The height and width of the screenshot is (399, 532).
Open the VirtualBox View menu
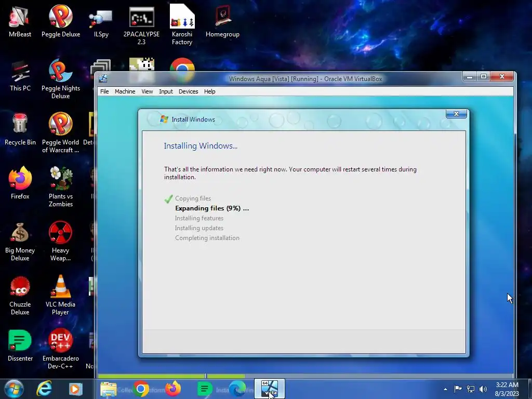click(147, 91)
